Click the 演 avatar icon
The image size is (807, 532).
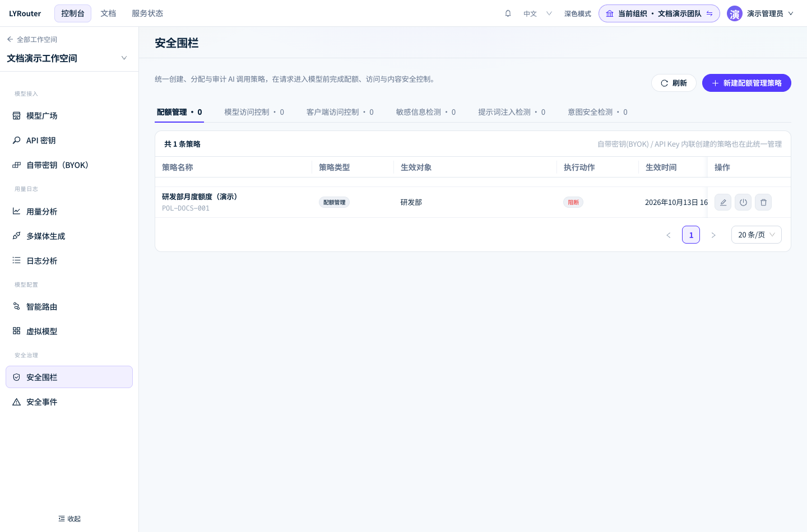[x=735, y=13]
